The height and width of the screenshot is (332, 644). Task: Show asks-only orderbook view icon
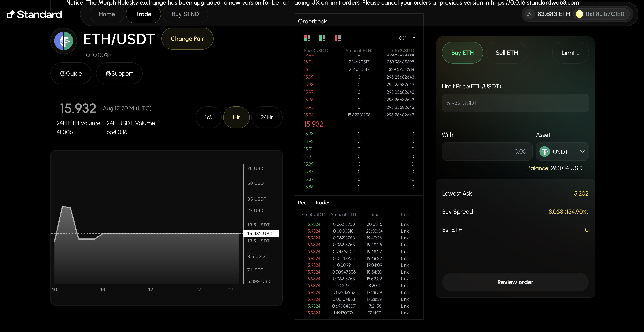338,38
